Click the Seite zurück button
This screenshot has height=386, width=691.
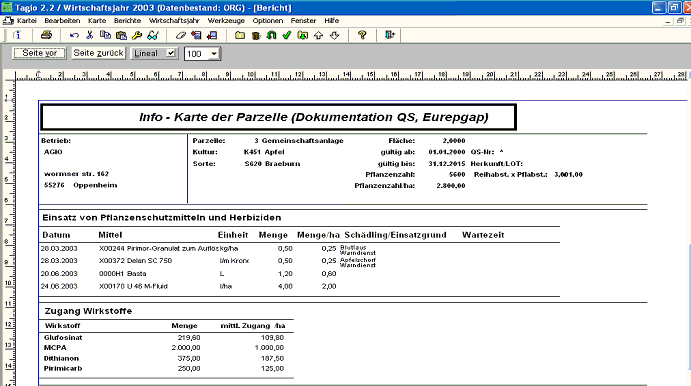click(x=98, y=53)
